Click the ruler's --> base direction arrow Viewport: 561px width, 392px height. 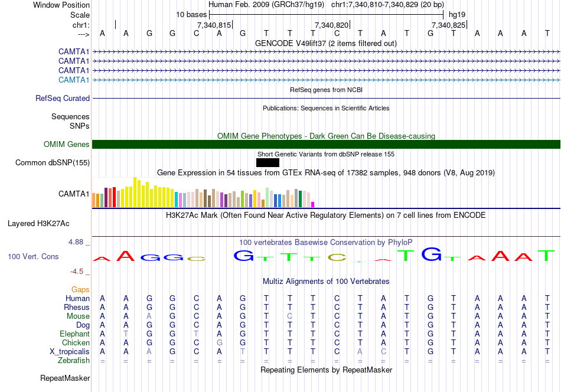click(83, 34)
